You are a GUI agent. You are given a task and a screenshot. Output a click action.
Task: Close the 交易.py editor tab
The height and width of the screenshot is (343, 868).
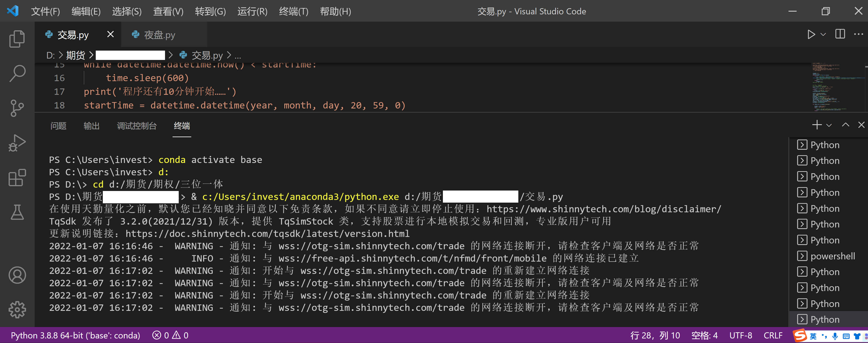(111, 34)
